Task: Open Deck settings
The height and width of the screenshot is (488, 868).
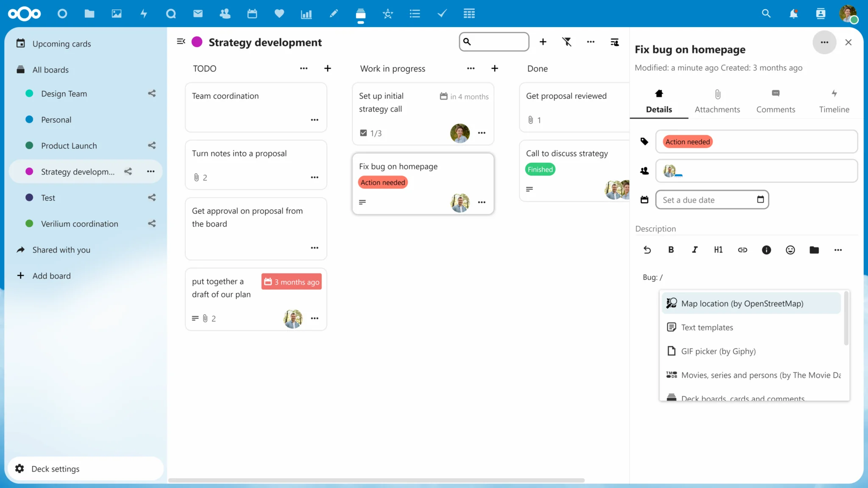Action: point(55,469)
